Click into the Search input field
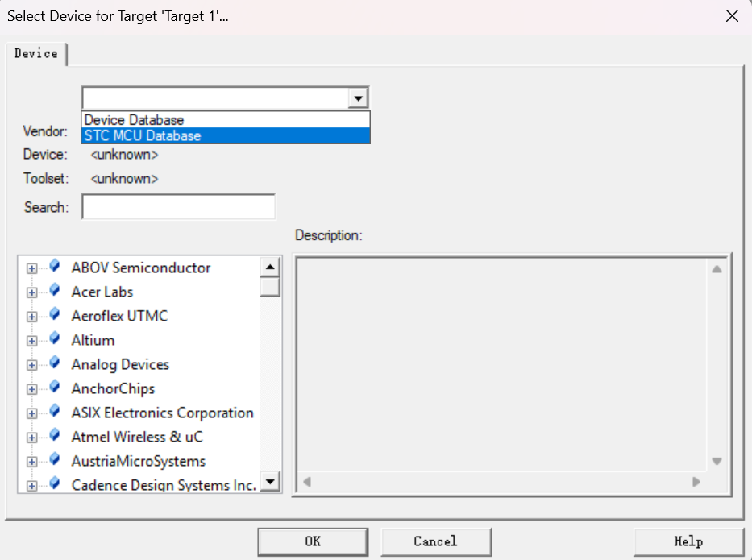 pos(178,206)
